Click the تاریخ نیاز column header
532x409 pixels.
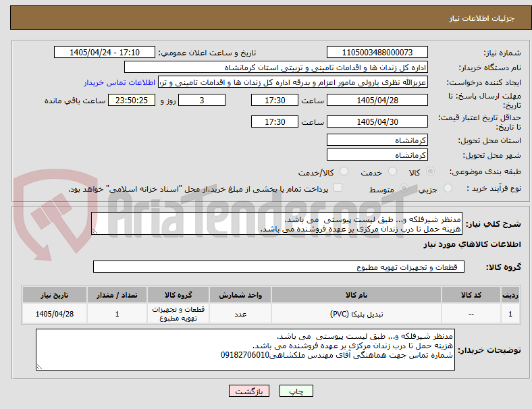point(55,295)
